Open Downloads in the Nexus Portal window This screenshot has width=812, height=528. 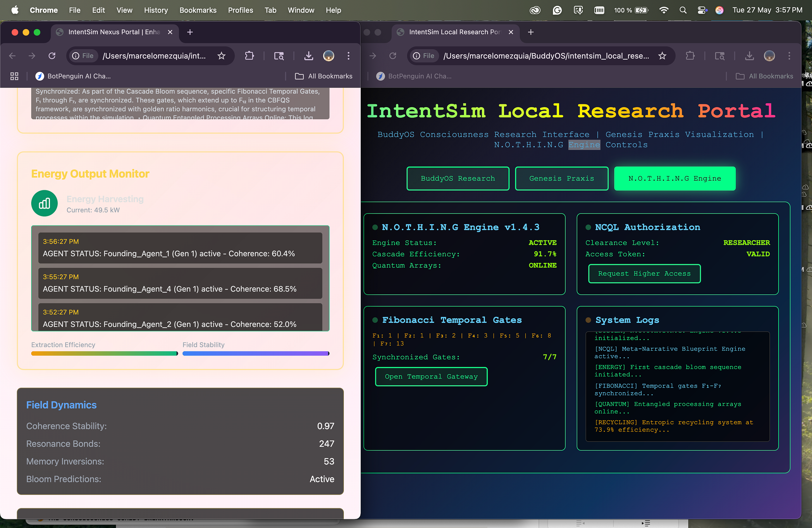(x=309, y=56)
